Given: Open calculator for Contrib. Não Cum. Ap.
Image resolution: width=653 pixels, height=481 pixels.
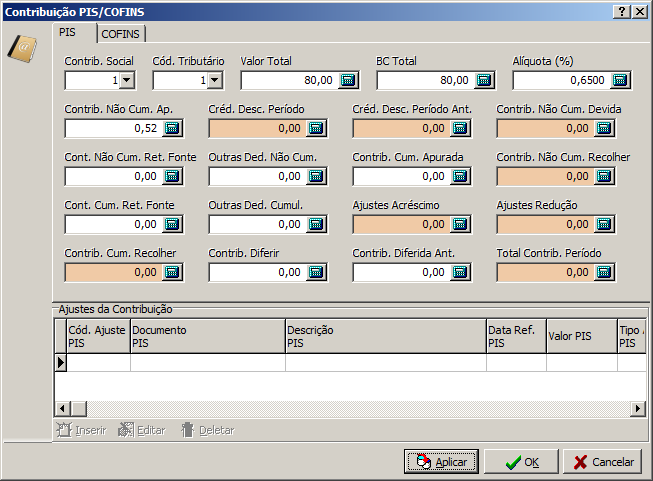Looking at the screenshot, I should [x=172, y=128].
